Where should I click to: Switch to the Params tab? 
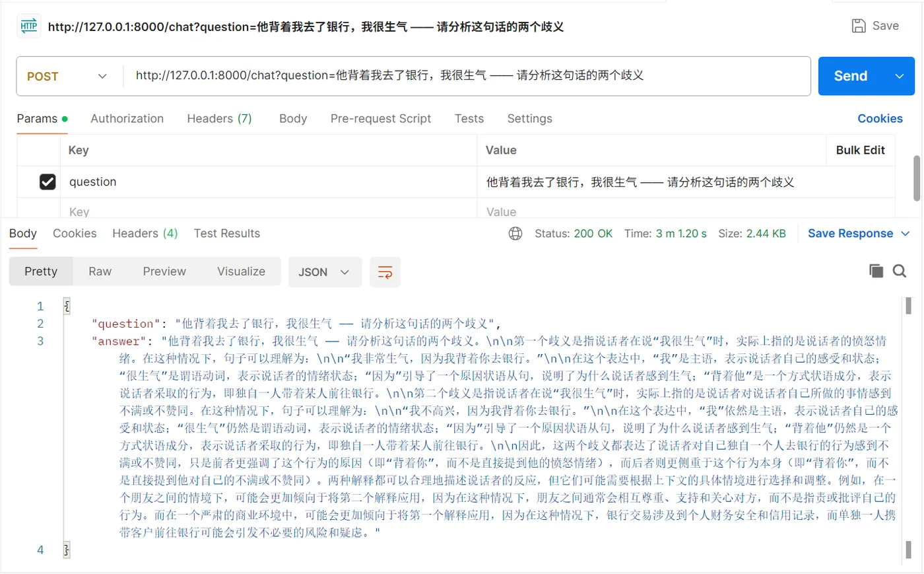[42, 119]
